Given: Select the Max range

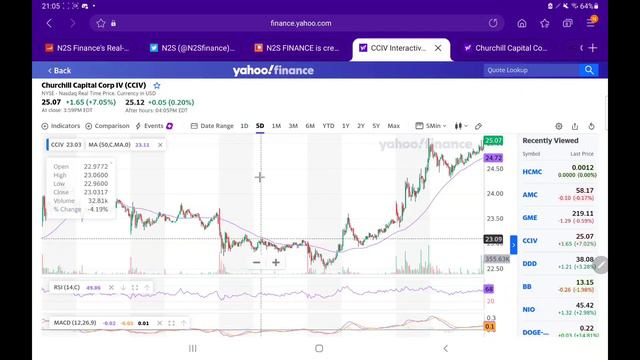Looking at the screenshot, I should tap(393, 126).
